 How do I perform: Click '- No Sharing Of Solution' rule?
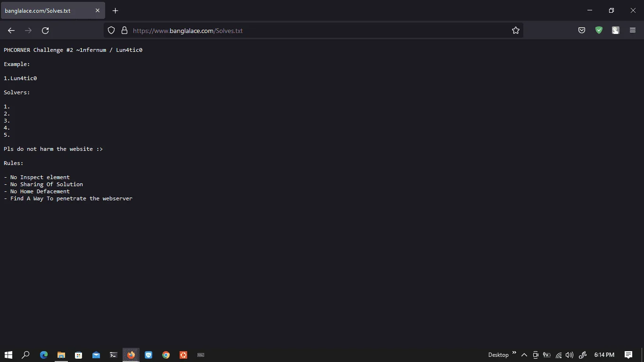43,184
